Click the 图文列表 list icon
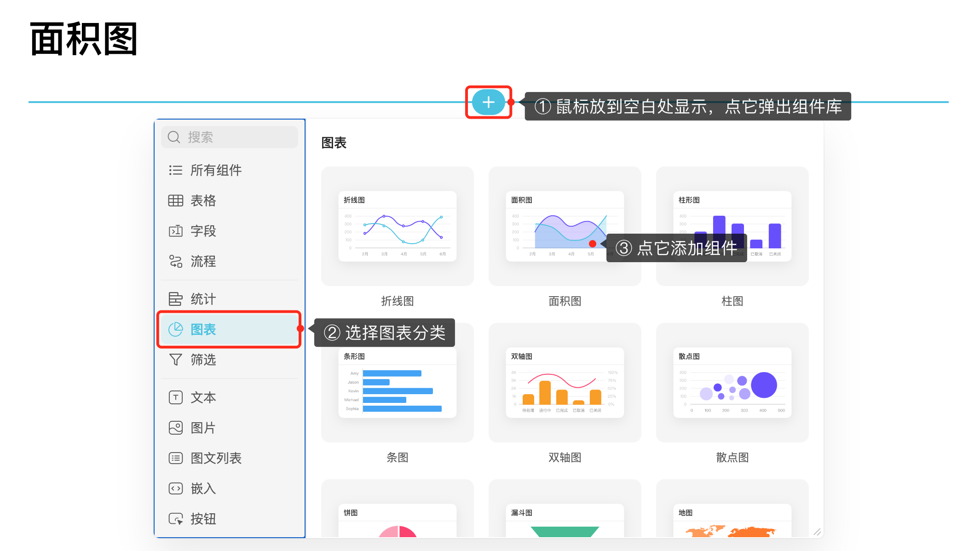This screenshot has height=551, width=980. [x=175, y=458]
